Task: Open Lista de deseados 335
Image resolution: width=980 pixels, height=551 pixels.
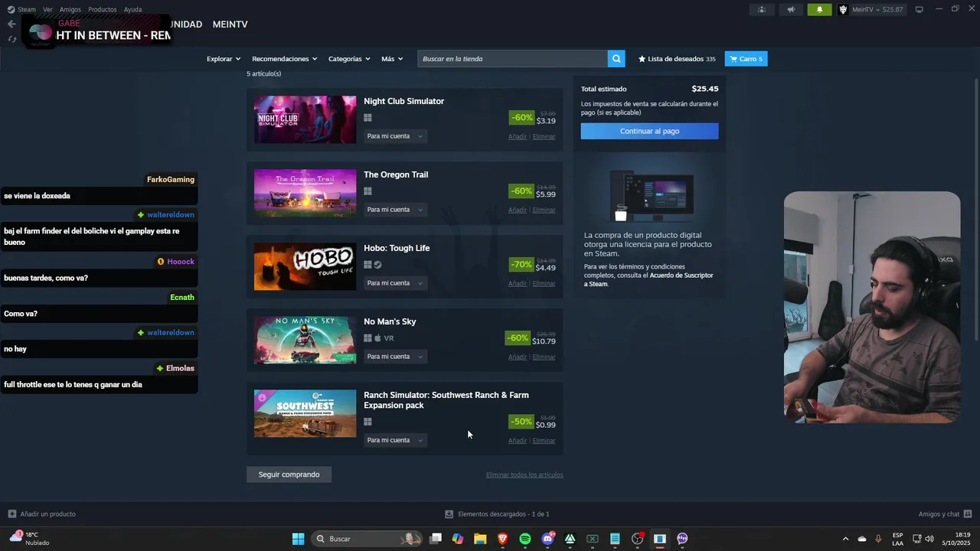Action: coord(677,59)
